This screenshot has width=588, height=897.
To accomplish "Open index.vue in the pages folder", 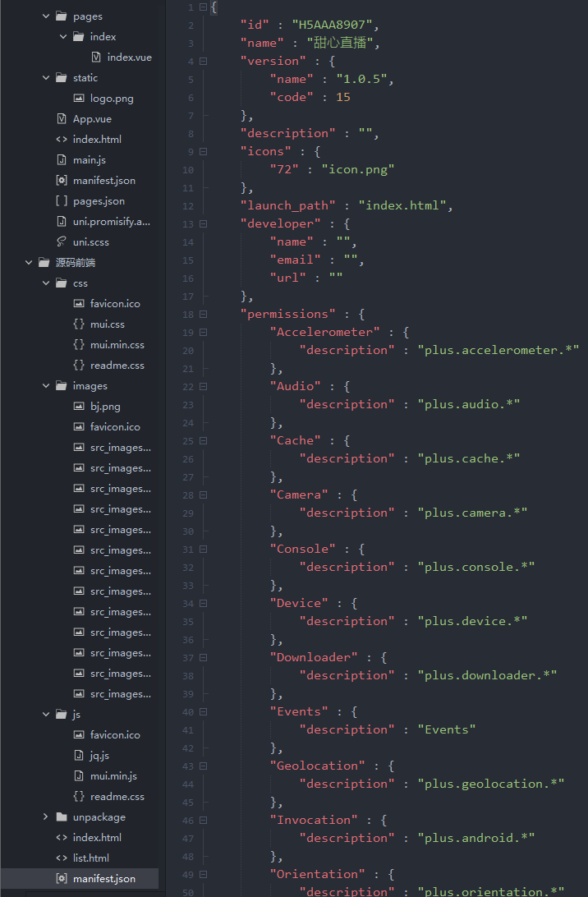I will 129,57.
